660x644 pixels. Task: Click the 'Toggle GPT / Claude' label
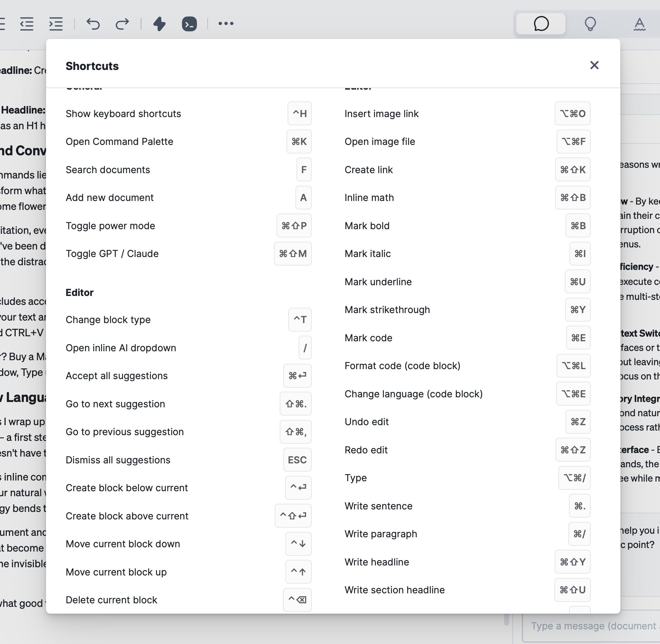[112, 254]
